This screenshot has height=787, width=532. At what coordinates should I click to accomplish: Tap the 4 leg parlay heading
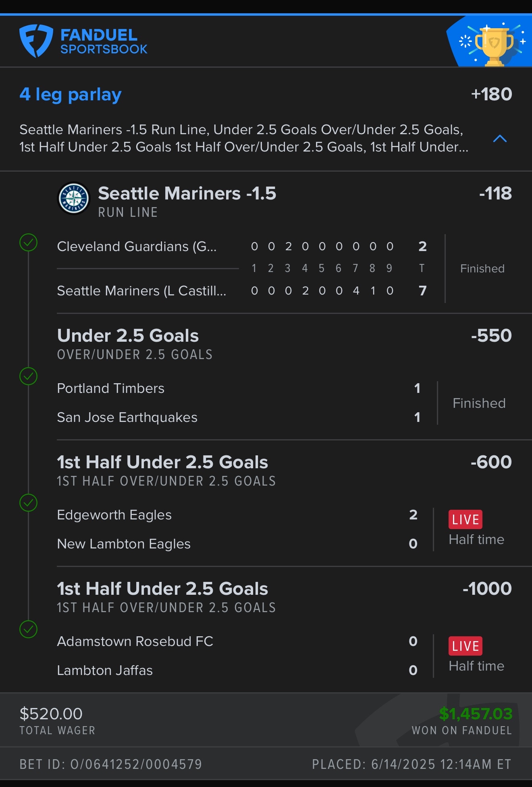pyautogui.click(x=71, y=95)
